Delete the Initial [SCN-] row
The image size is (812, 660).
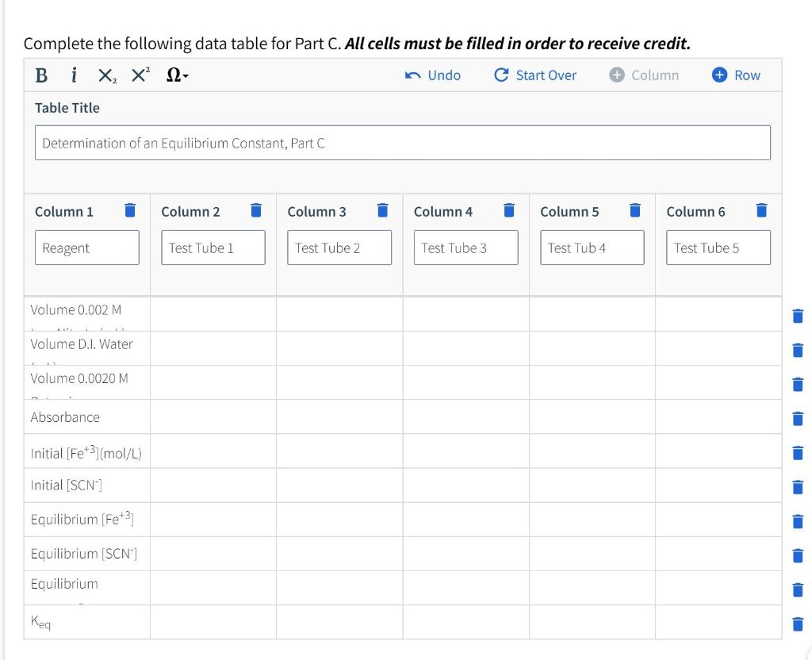(798, 487)
